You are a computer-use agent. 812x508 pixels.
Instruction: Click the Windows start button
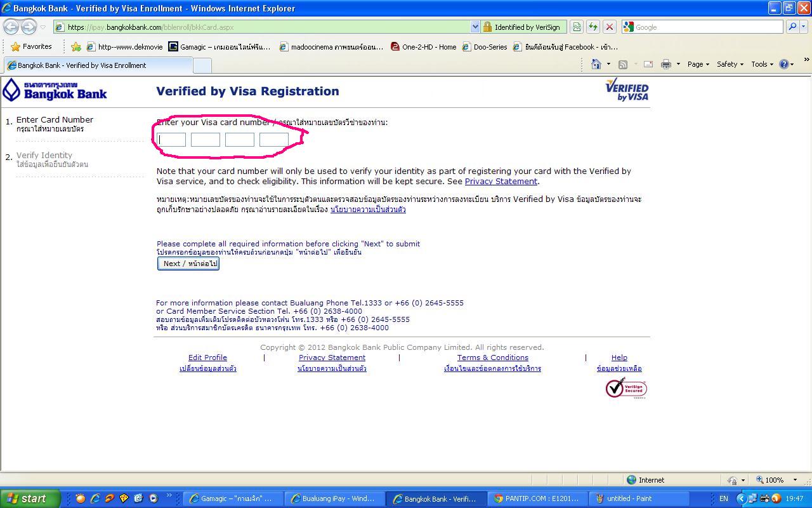pos(30,498)
